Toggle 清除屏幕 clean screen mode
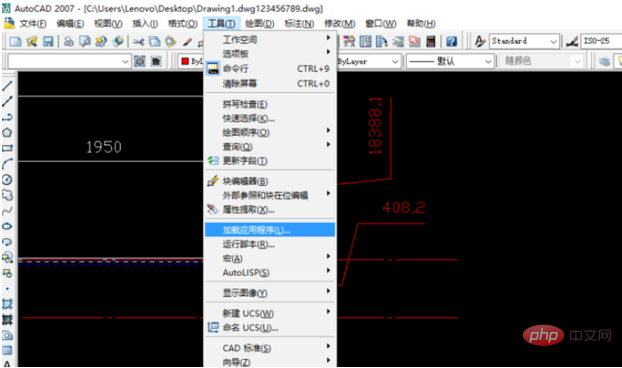This screenshot has width=622, height=368. (270, 84)
